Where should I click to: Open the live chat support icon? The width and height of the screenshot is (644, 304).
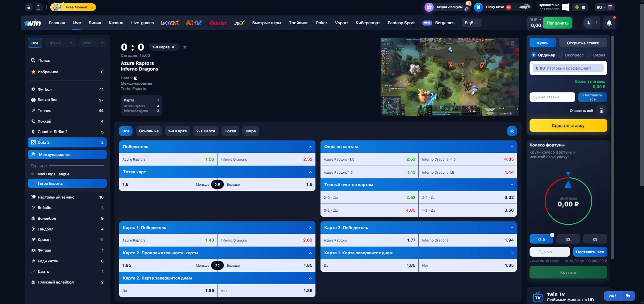[628, 296]
